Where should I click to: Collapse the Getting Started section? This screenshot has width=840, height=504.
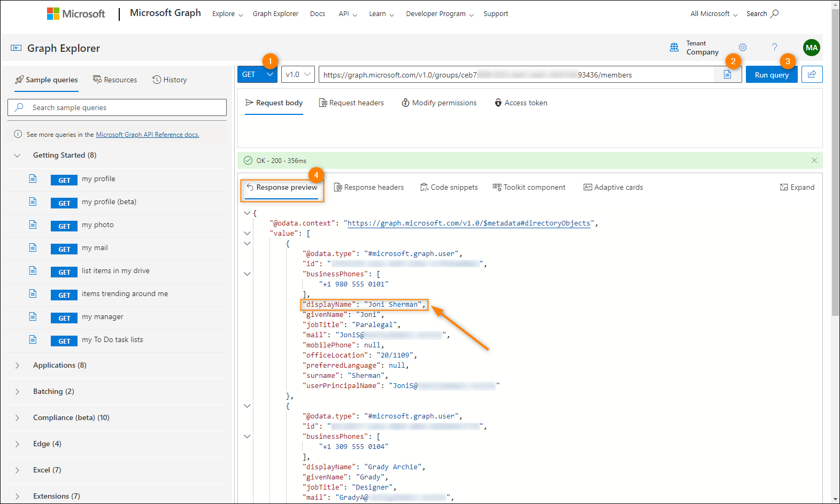pos(17,156)
